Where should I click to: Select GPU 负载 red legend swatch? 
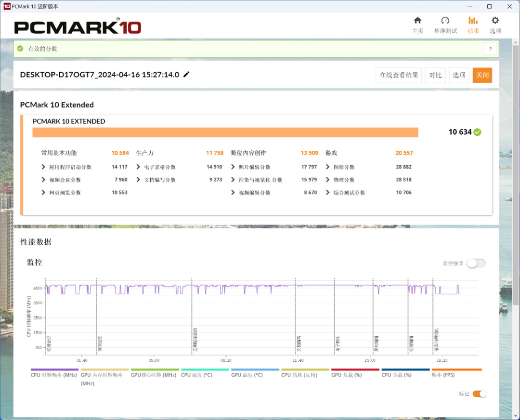coord(355,369)
